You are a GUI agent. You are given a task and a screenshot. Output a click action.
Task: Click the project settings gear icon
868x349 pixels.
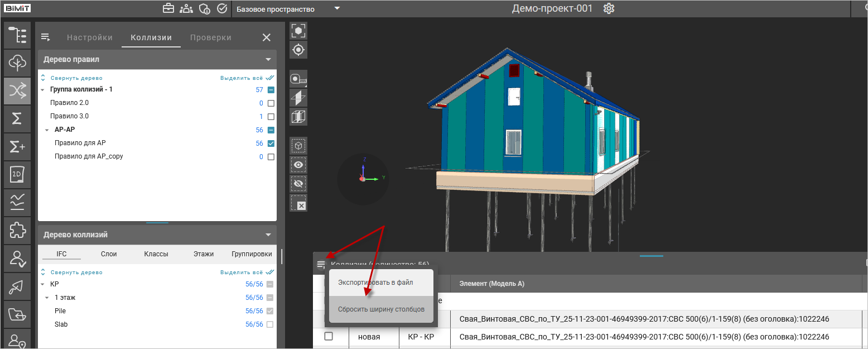click(x=609, y=9)
